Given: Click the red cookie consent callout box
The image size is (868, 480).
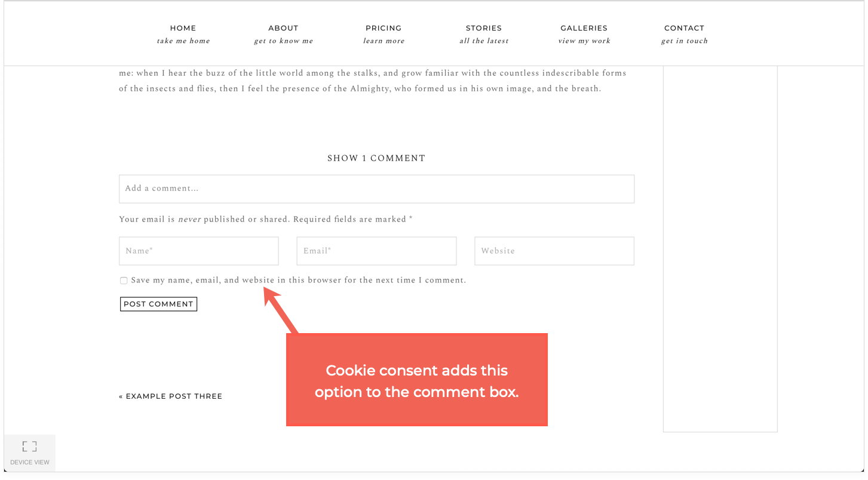Looking at the screenshot, I should (x=417, y=380).
